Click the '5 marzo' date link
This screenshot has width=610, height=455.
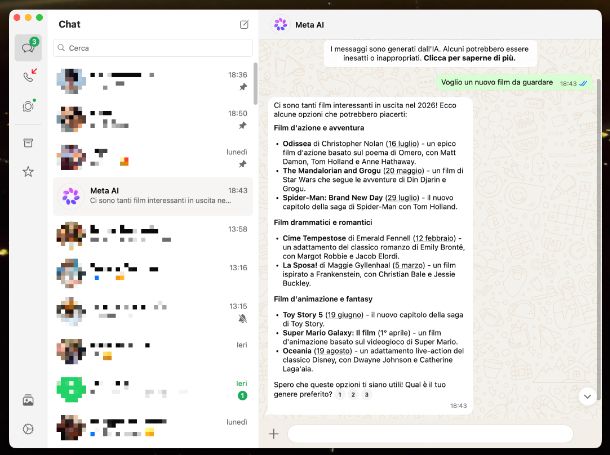[x=409, y=265]
